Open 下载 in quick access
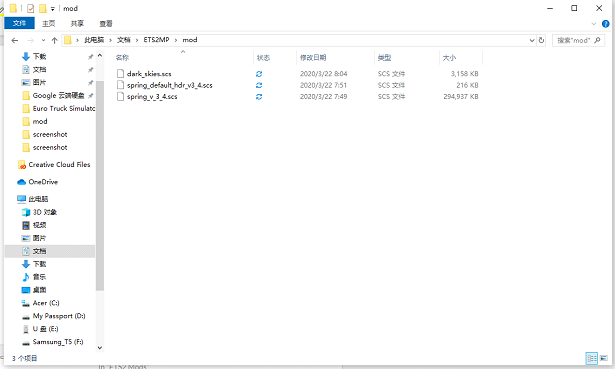The image size is (615, 369). (39, 56)
